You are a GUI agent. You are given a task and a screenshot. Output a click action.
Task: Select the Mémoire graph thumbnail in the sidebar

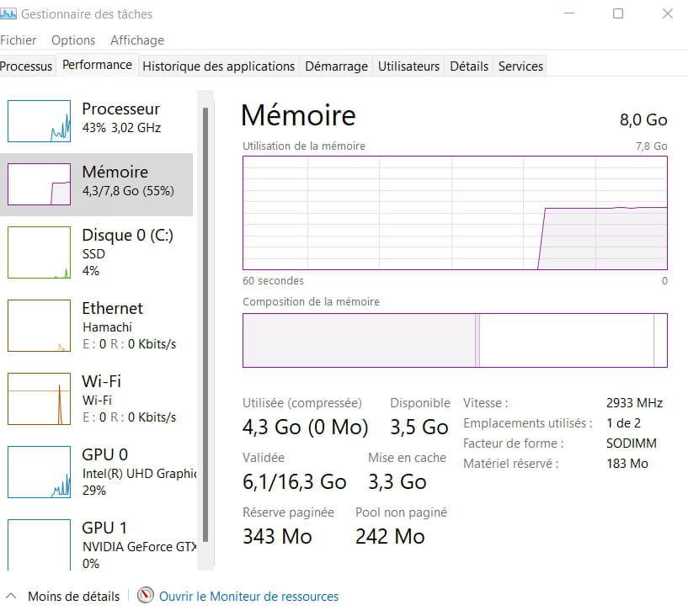(x=39, y=184)
